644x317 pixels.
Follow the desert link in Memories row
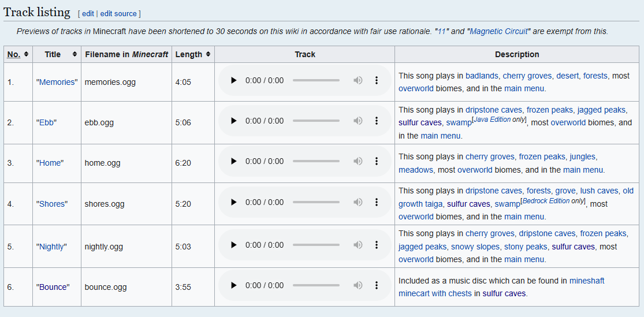568,76
